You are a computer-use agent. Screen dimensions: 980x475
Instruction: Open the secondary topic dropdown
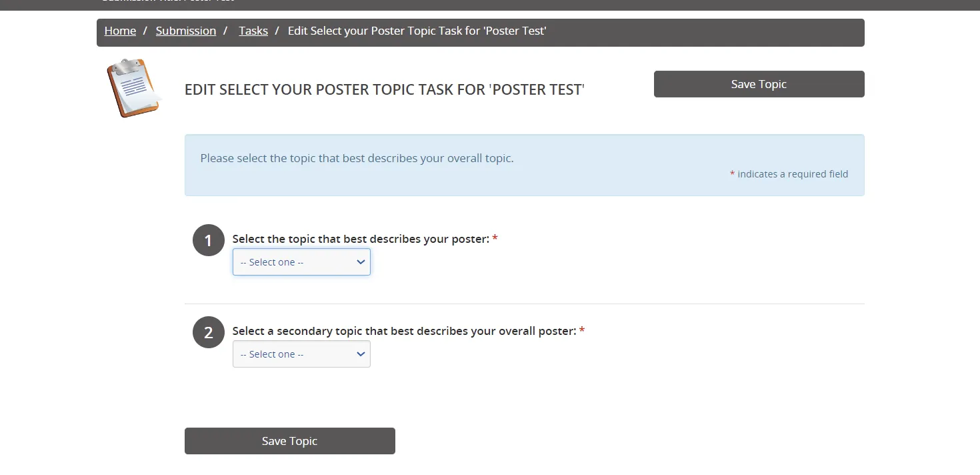tap(301, 354)
